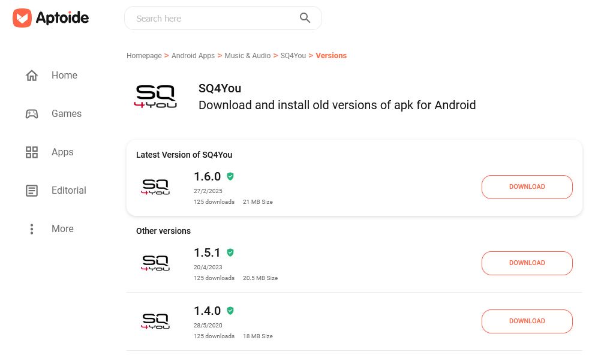The height and width of the screenshot is (364, 592).
Task: Click the Apps grid icon
Action: (x=32, y=152)
